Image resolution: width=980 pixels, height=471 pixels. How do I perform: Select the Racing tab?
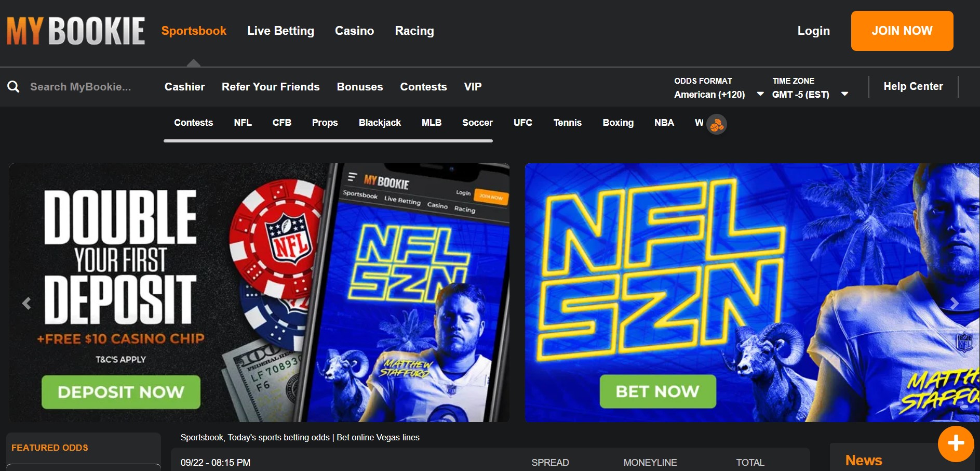414,31
